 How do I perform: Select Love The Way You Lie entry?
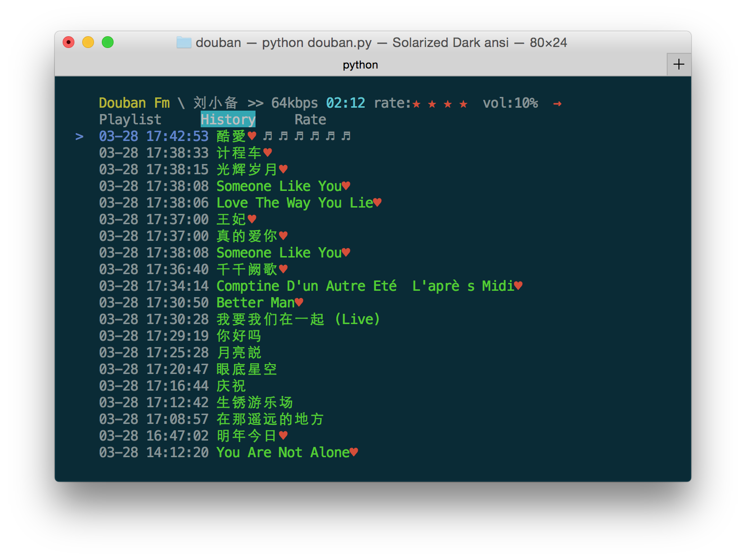point(240,203)
